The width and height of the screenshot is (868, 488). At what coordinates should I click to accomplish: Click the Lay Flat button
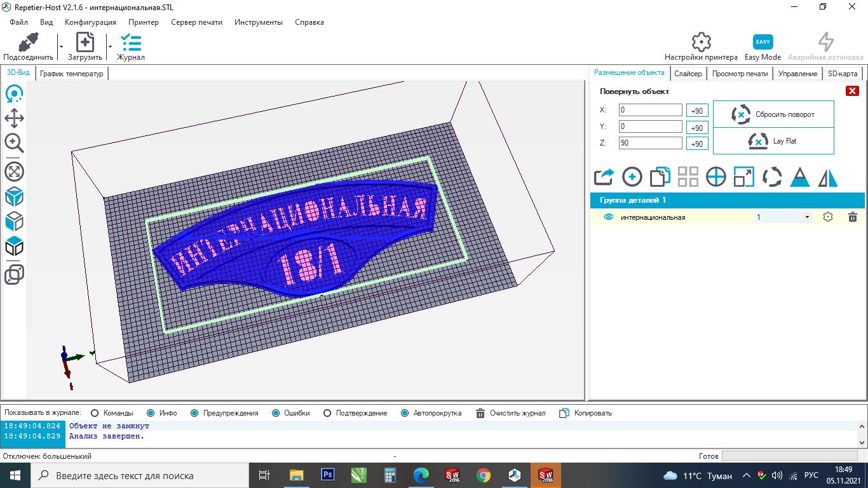click(x=773, y=141)
